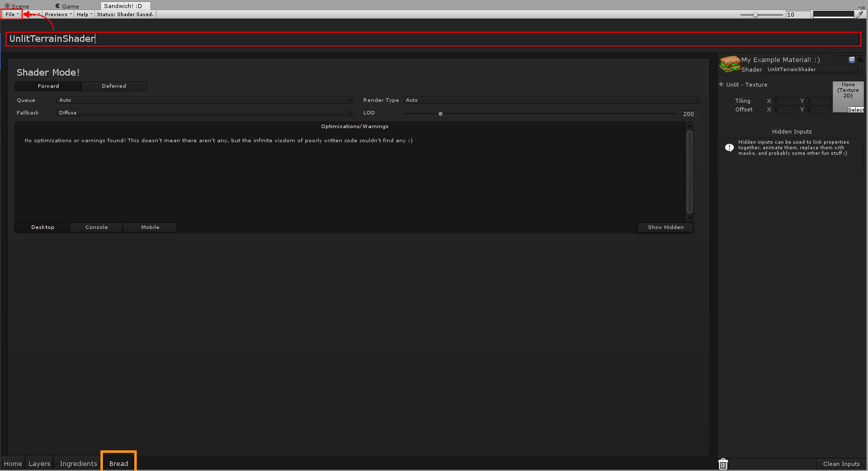
Task: Click the texture Select button
Action: pos(856,109)
